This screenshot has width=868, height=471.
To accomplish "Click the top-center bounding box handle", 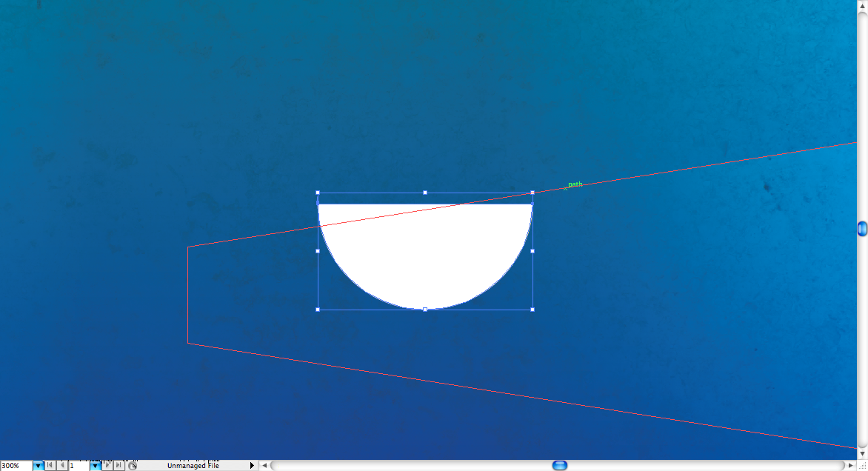I will (x=425, y=193).
